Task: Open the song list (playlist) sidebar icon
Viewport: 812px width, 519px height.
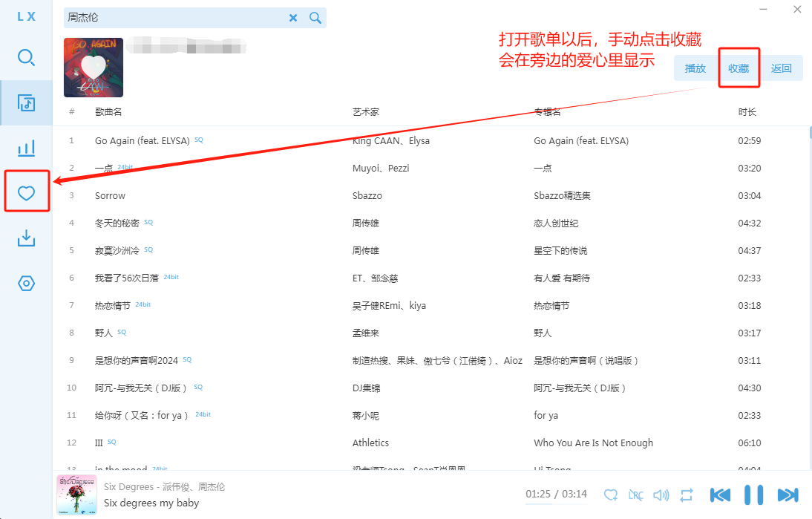Action: point(26,102)
